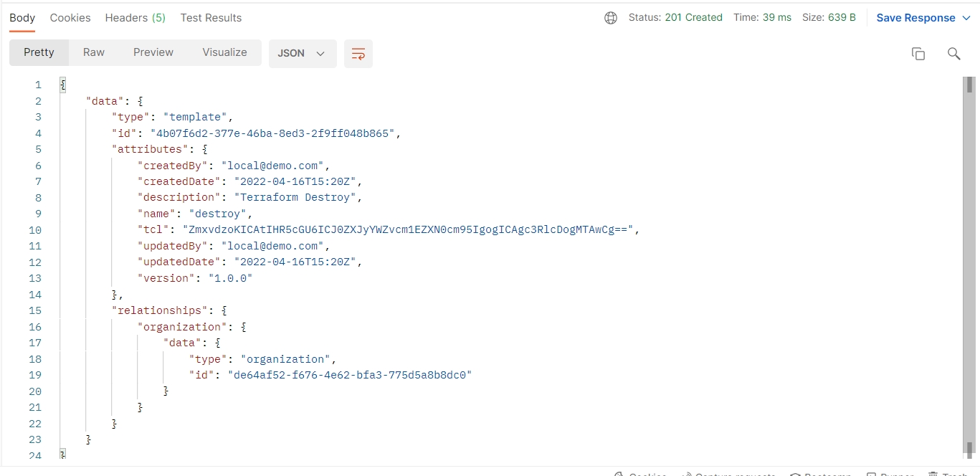Click the response time of 39 ms
Image resolution: width=980 pixels, height=476 pixels.
tap(776, 18)
